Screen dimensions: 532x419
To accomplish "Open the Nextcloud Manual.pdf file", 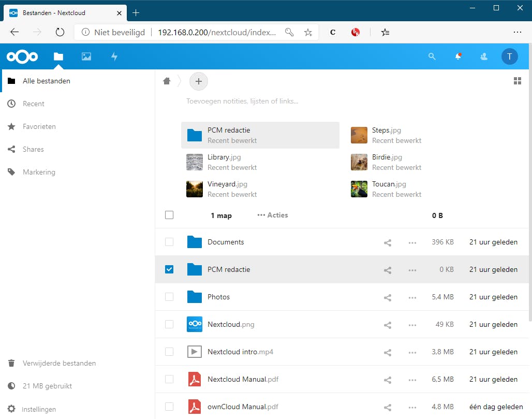I will [243, 379].
